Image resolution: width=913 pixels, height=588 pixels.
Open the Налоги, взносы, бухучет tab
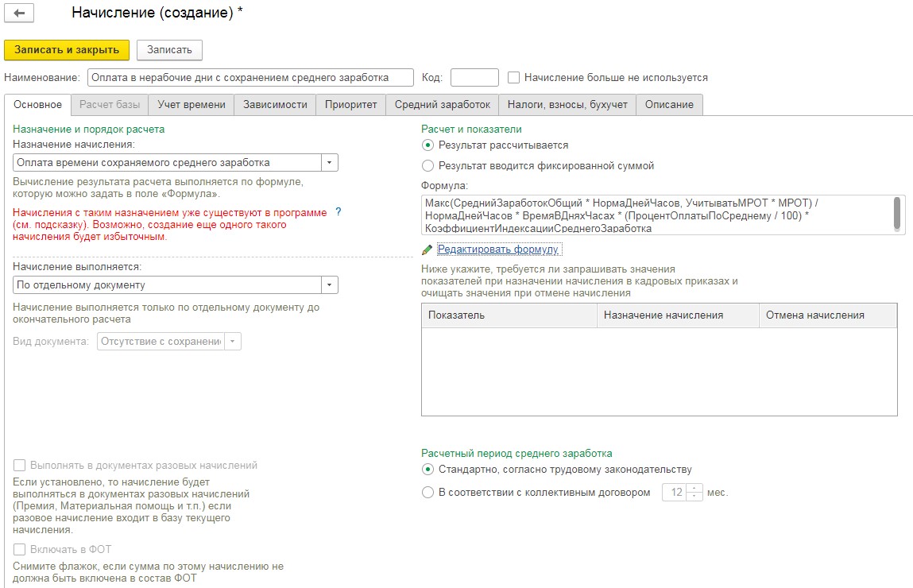[567, 105]
